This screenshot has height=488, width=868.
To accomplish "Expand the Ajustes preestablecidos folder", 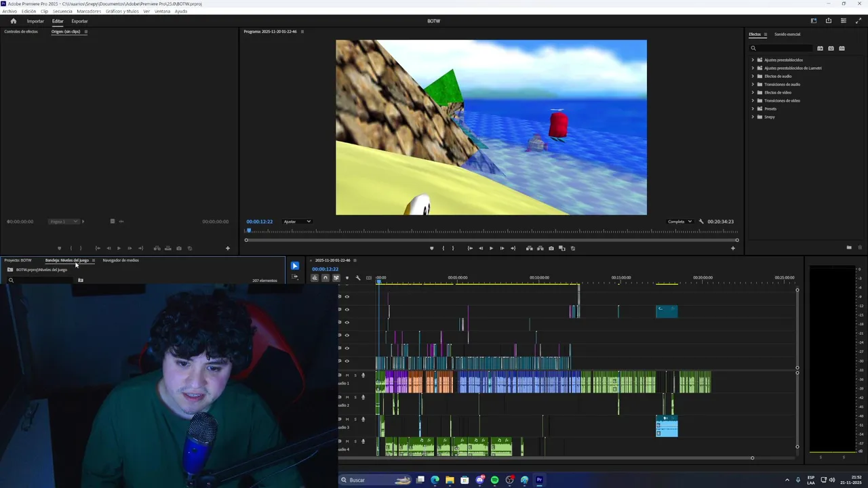I will pyautogui.click(x=753, y=60).
